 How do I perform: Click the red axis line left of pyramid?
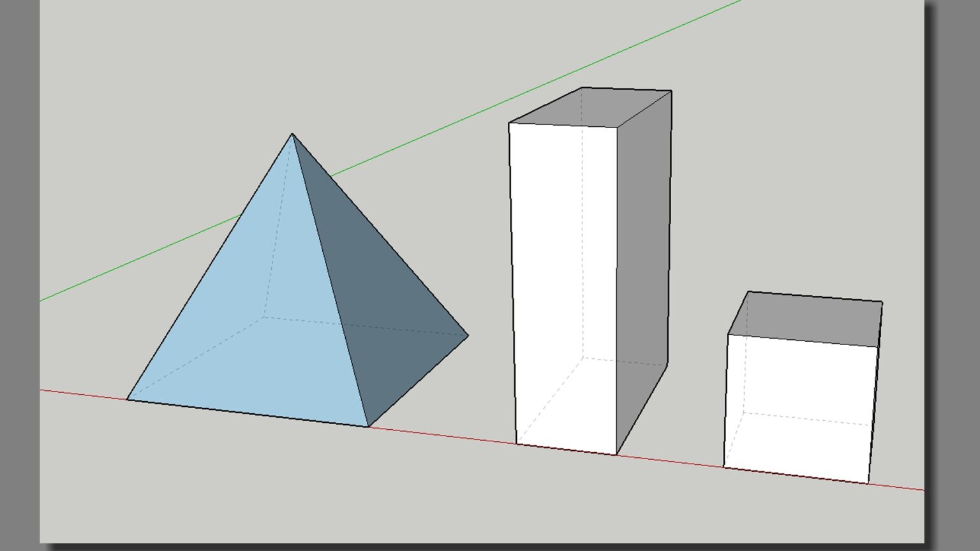(x=83, y=395)
